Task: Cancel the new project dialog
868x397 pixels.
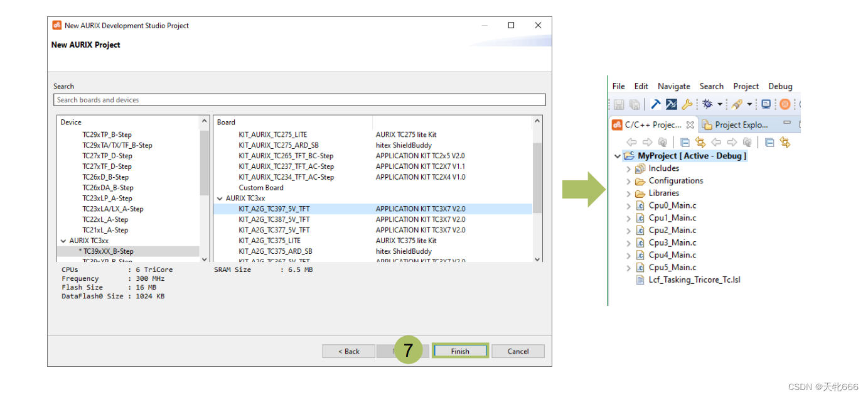Action: click(518, 351)
